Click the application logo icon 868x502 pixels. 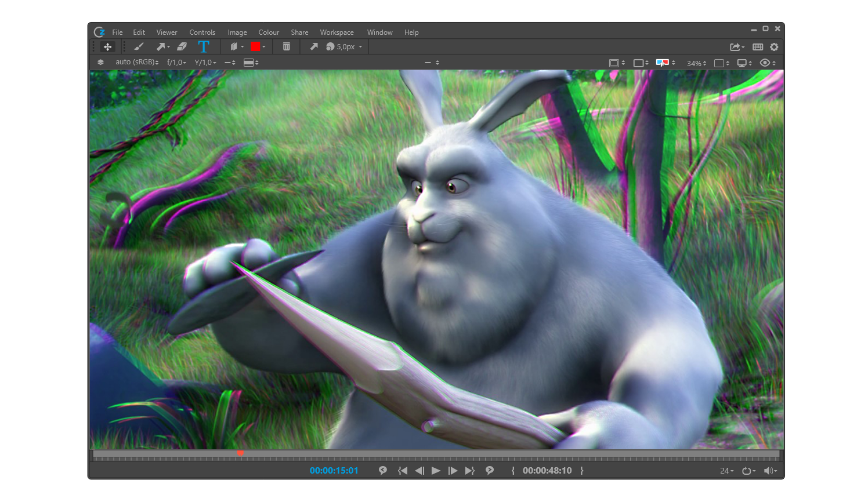click(100, 32)
